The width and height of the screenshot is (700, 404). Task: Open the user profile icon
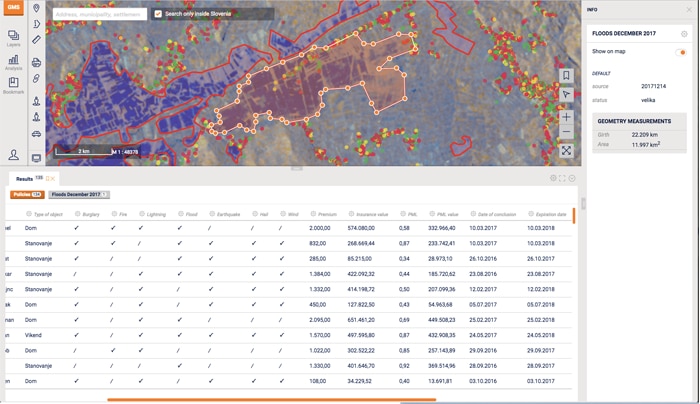(x=14, y=155)
